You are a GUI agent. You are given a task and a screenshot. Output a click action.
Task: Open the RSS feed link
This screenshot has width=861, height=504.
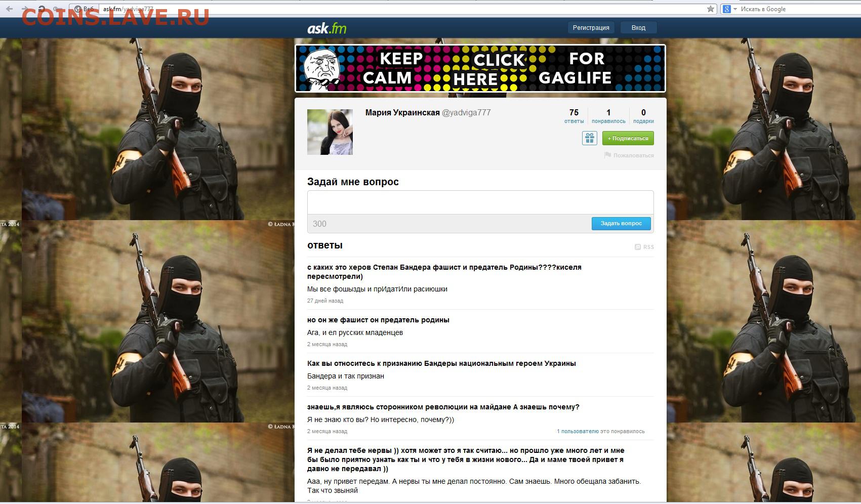644,247
